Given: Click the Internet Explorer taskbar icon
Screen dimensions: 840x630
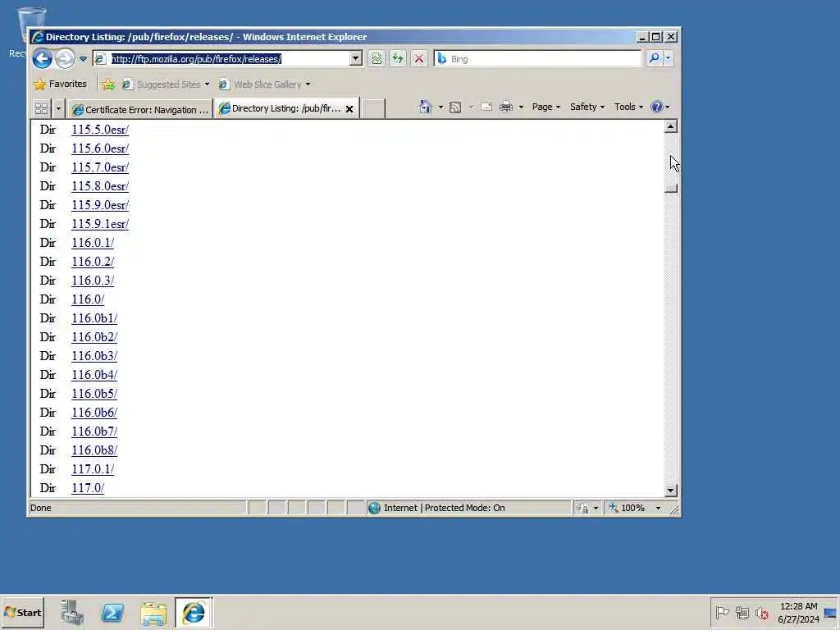Looking at the screenshot, I should pyautogui.click(x=194, y=612).
